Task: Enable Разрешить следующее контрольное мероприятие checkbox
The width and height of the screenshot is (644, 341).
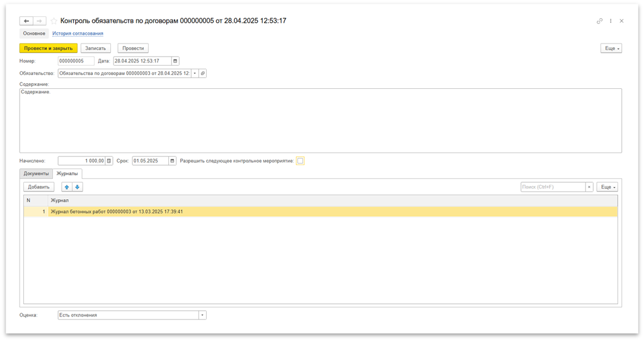Action: pos(301,161)
